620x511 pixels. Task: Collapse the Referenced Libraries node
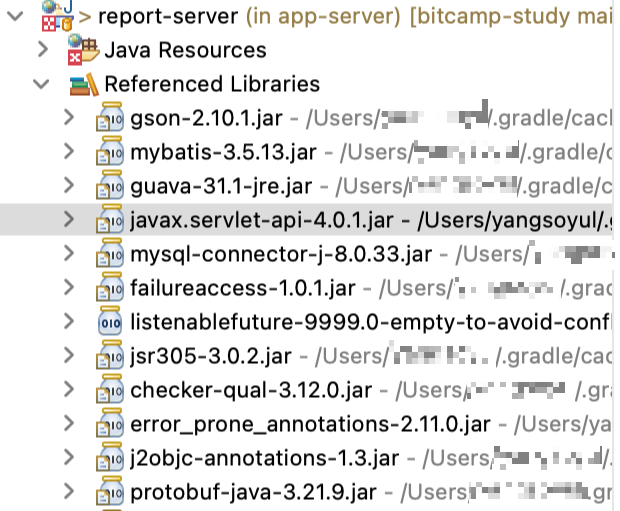click(x=41, y=84)
